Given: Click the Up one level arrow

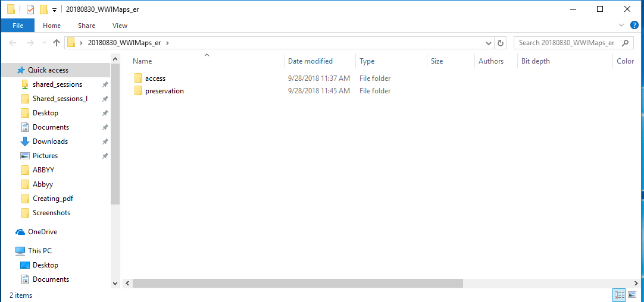Looking at the screenshot, I should pyautogui.click(x=57, y=43).
